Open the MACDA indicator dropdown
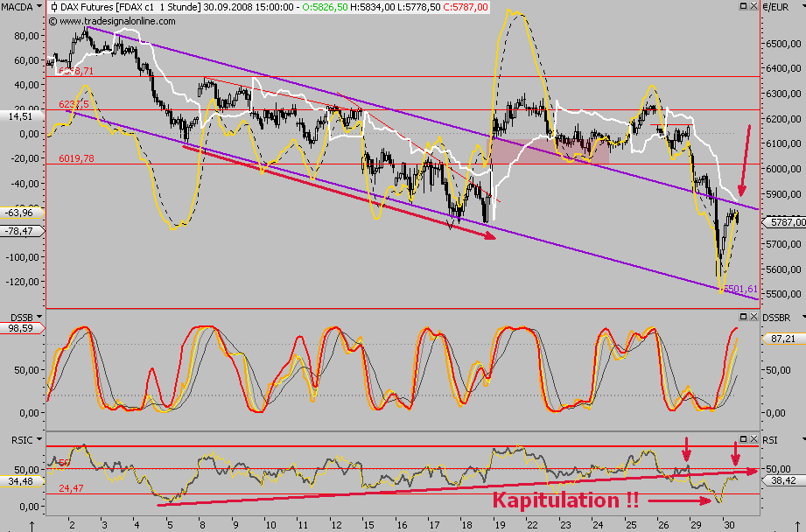This screenshot has width=806, height=532. click(x=39, y=7)
